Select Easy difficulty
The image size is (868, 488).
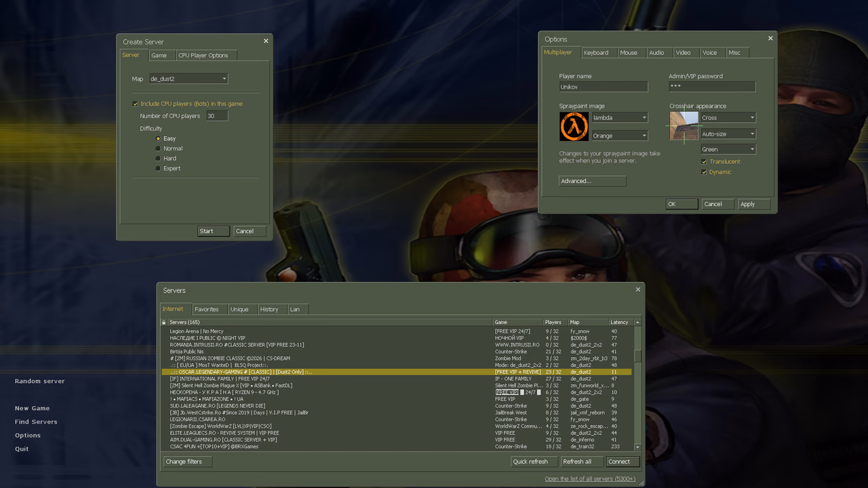[x=158, y=138]
